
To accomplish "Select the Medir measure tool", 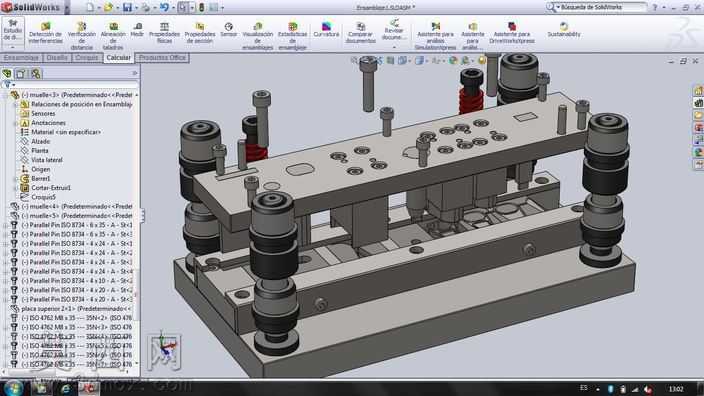I will click(x=137, y=30).
